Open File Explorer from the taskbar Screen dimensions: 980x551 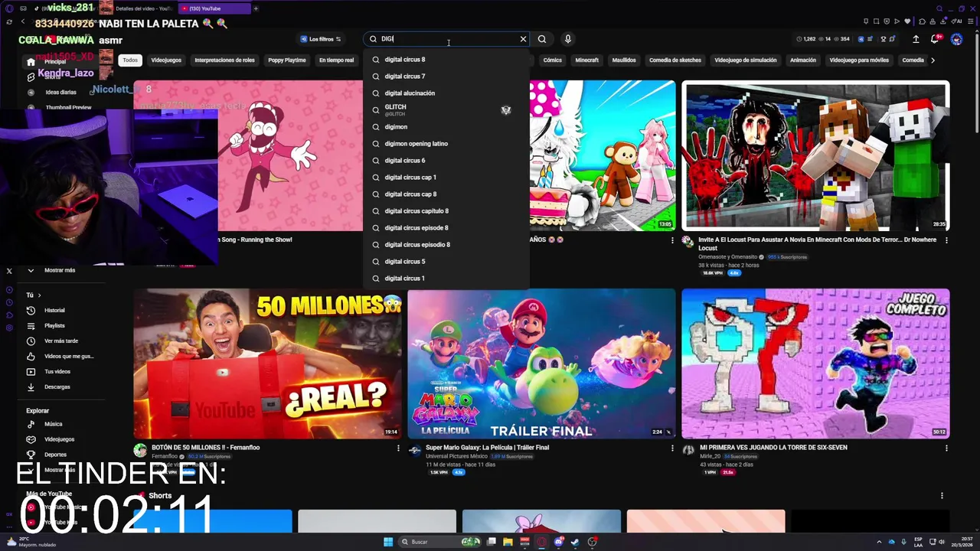pos(508,542)
